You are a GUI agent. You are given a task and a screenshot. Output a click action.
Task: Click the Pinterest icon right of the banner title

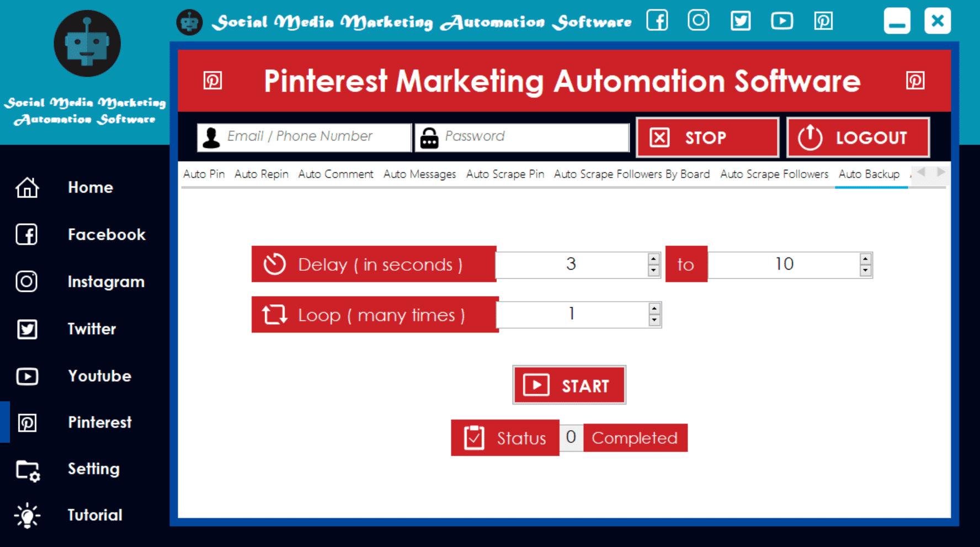pos(915,81)
